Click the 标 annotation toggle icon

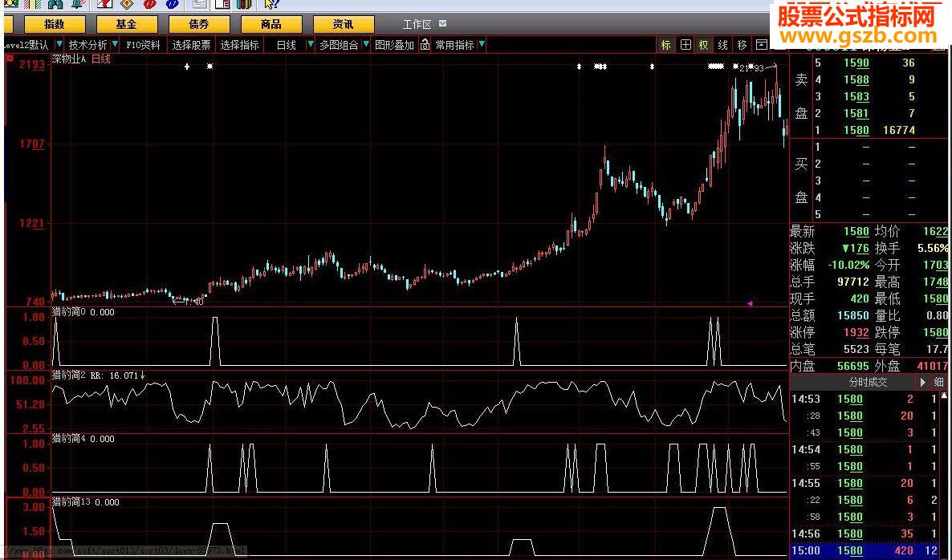pyautogui.click(x=665, y=45)
